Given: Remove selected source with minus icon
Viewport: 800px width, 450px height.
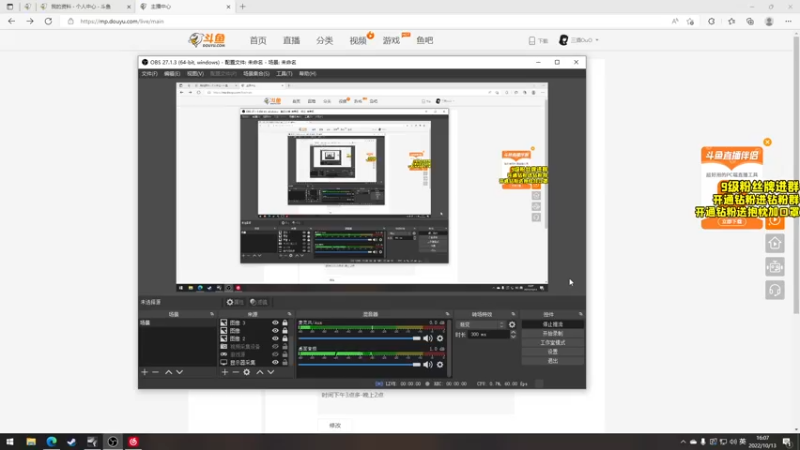Looking at the screenshot, I should [235, 372].
